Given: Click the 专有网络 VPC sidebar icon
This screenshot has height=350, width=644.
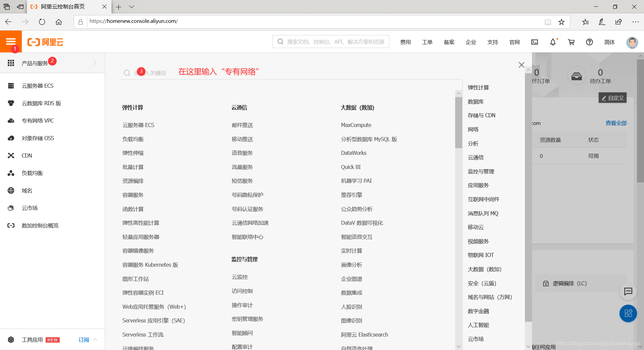Looking at the screenshot, I should pyautogui.click(x=11, y=121).
